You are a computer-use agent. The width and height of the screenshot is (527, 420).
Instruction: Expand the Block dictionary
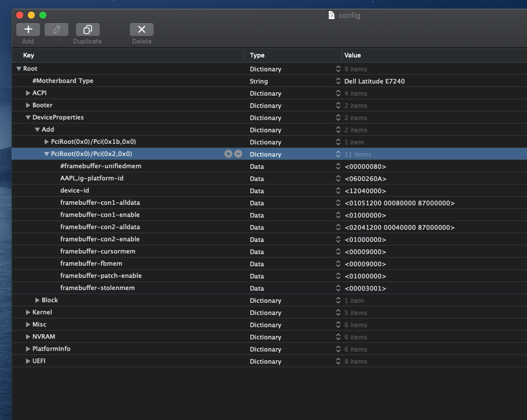pyautogui.click(x=38, y=300)
